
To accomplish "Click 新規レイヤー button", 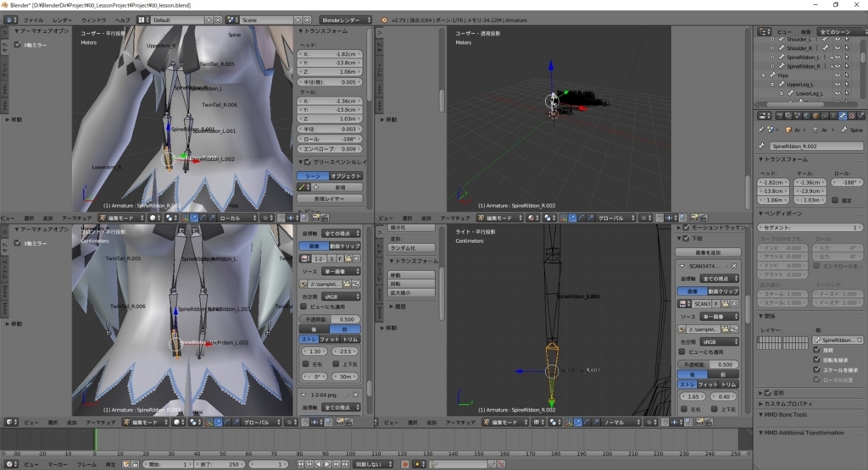I will 330,198.
